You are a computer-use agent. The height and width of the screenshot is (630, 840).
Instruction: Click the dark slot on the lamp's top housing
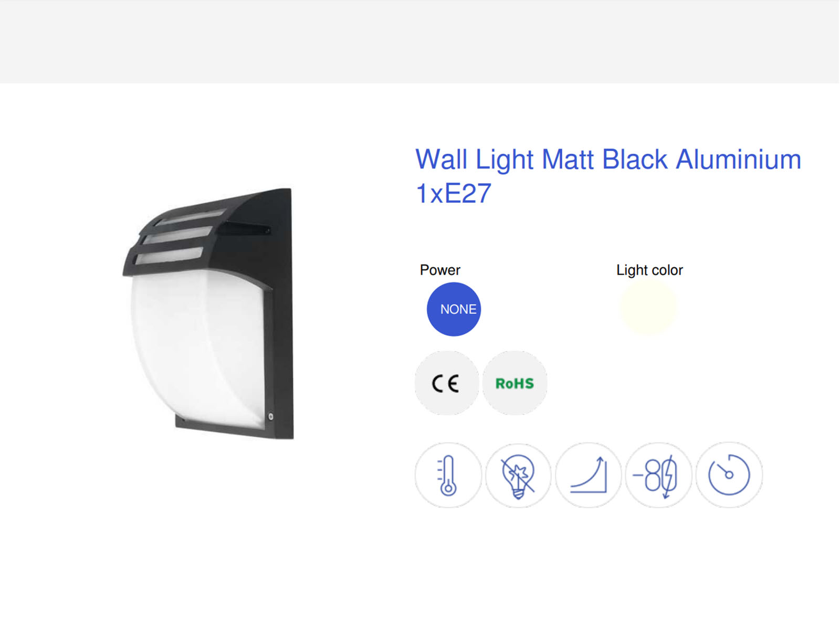[244, 229]
